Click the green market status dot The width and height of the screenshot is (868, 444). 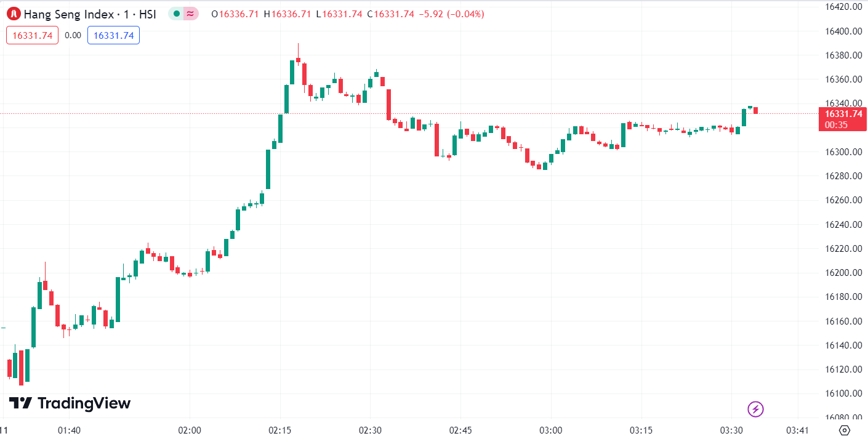pos(177,14)
